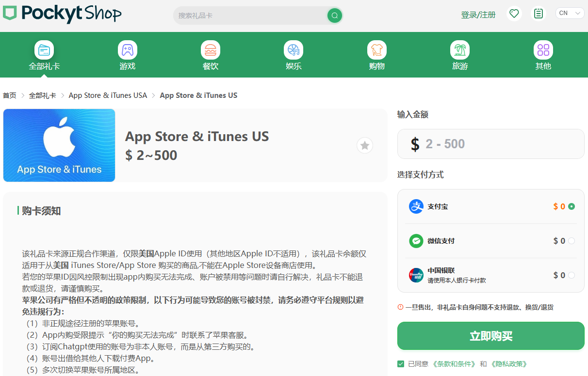Click the 全部礼卡 card icon
This screenshot has width=588, height=376.
[44, 50]
